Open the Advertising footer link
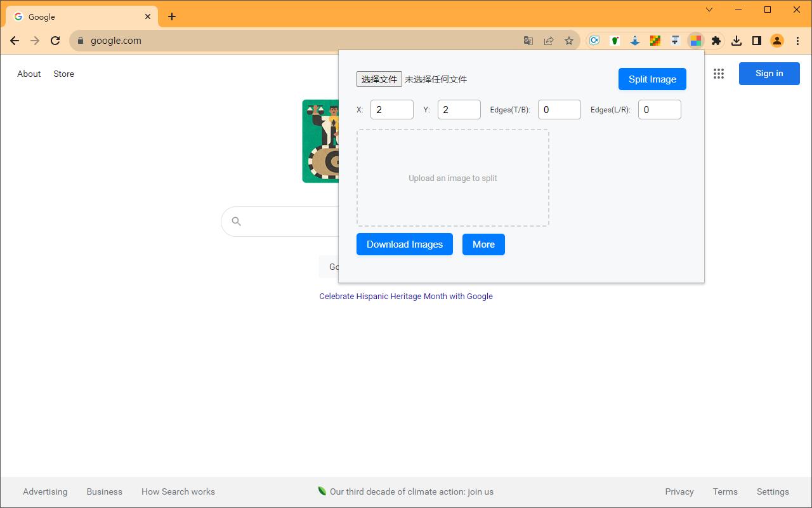 coord(45,491)
